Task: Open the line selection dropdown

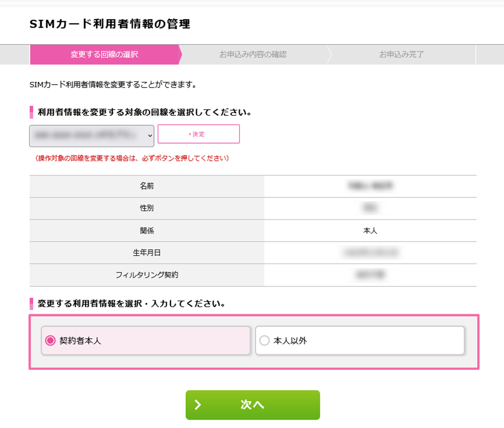Action: click(x=91, y=136)
